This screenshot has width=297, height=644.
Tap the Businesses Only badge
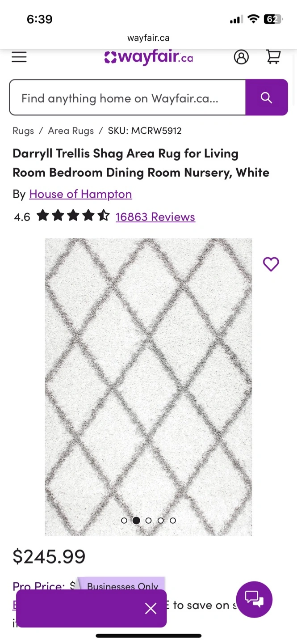tap(122, 586)
